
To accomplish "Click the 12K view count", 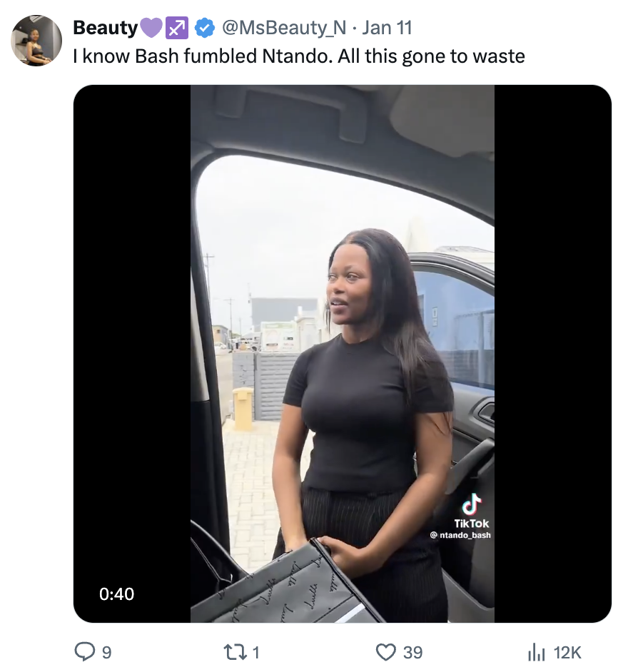I will coord(567,652).
